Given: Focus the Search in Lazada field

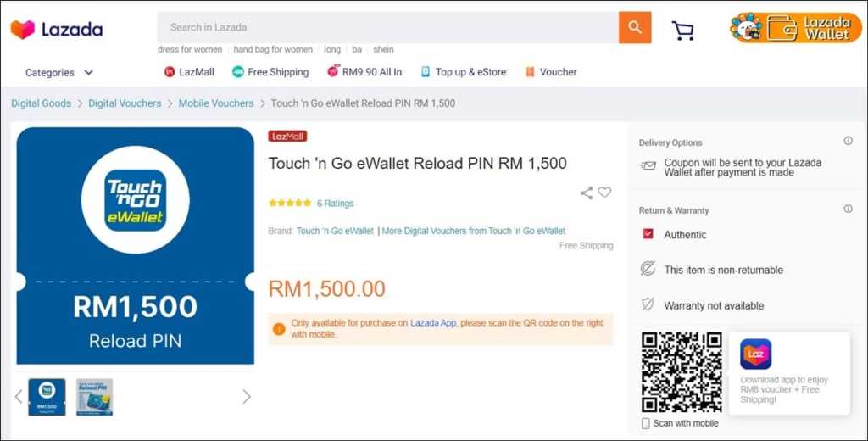Looking at the screenshot, I should (388, 27).
